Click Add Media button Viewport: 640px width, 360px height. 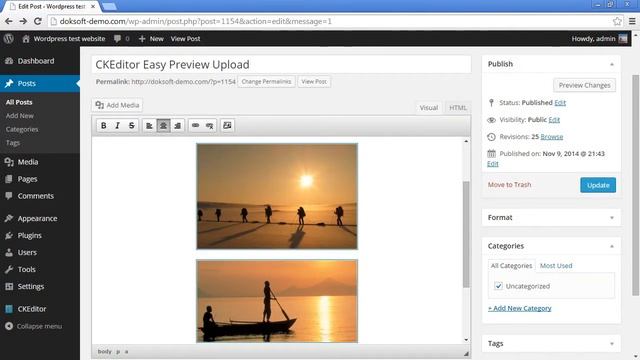click(117, 105)
